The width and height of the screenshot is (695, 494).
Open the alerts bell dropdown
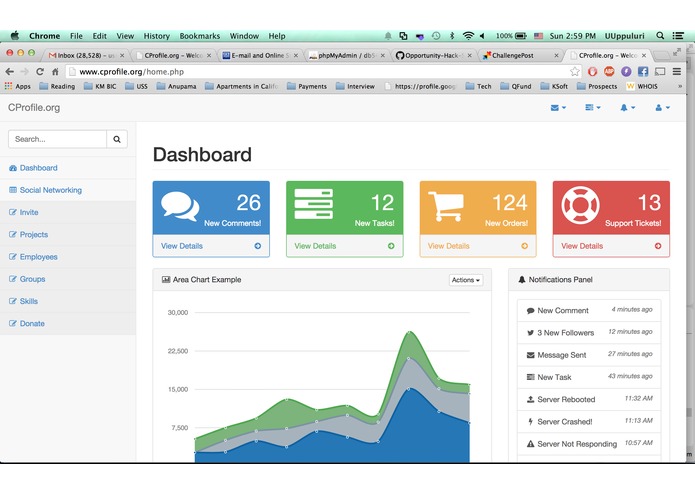627,108
